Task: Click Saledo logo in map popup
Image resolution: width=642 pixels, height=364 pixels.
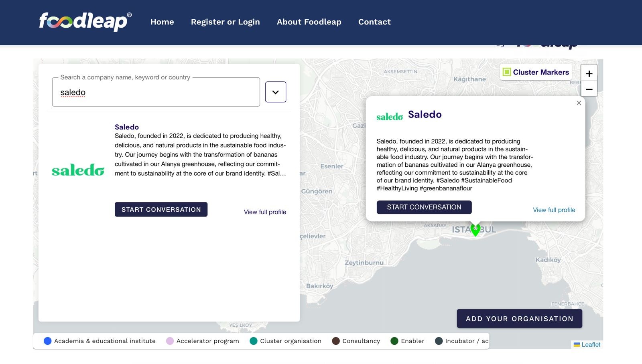Action: pos(390,117)
